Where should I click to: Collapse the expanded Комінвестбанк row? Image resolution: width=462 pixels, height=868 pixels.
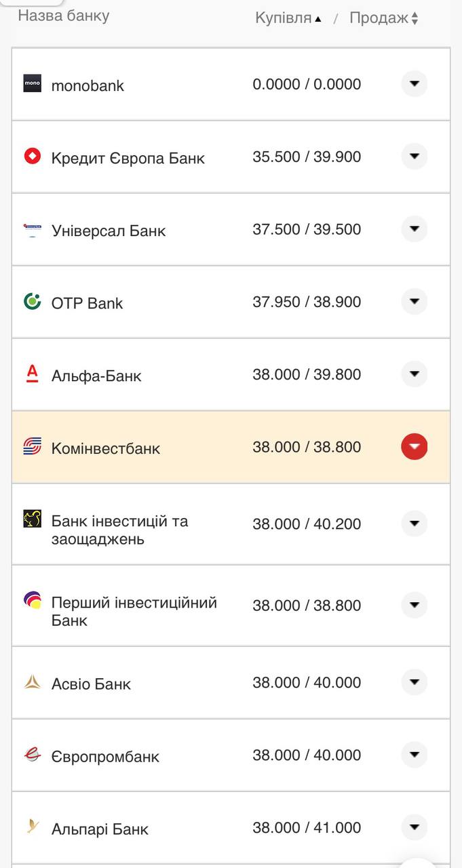point(414,446)
